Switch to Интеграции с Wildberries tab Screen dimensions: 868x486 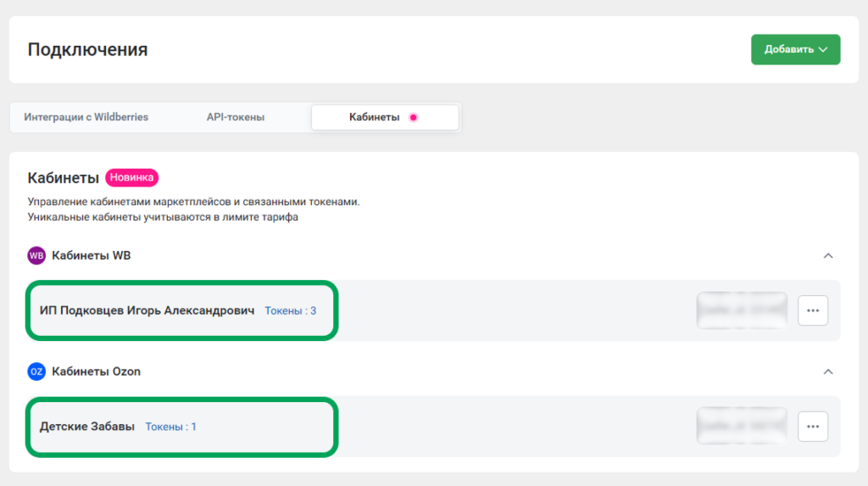(x=86, y=118)
